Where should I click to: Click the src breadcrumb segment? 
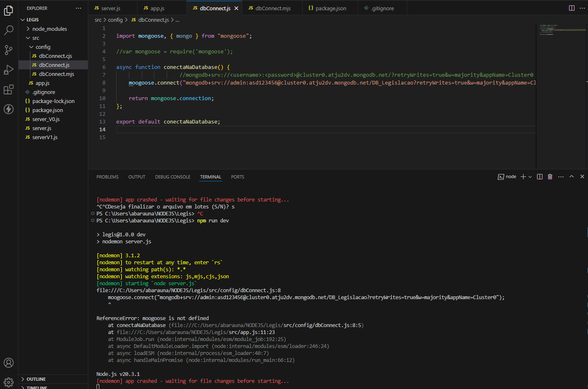(98, 20)
